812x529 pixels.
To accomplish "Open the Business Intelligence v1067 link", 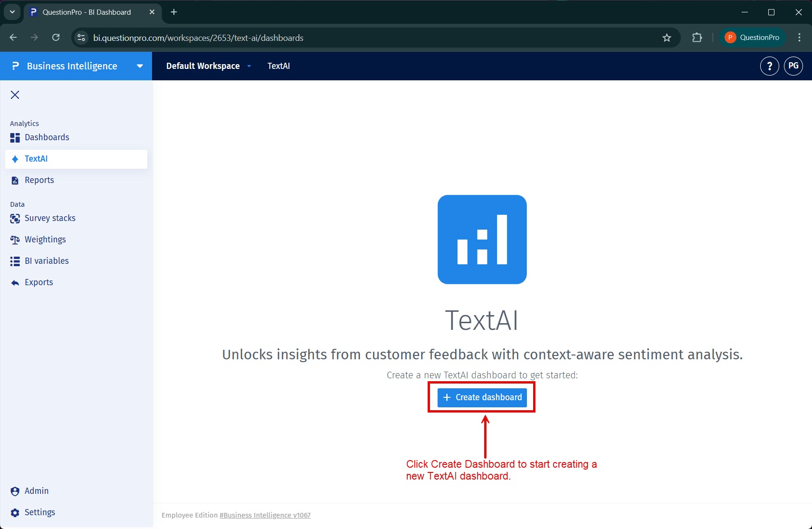I will tap(265, 515).
